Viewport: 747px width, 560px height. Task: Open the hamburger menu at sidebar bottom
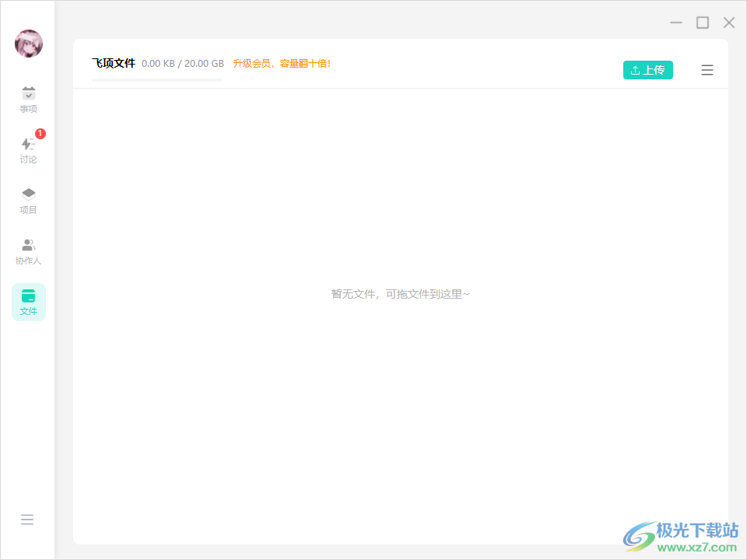[27, 520]
